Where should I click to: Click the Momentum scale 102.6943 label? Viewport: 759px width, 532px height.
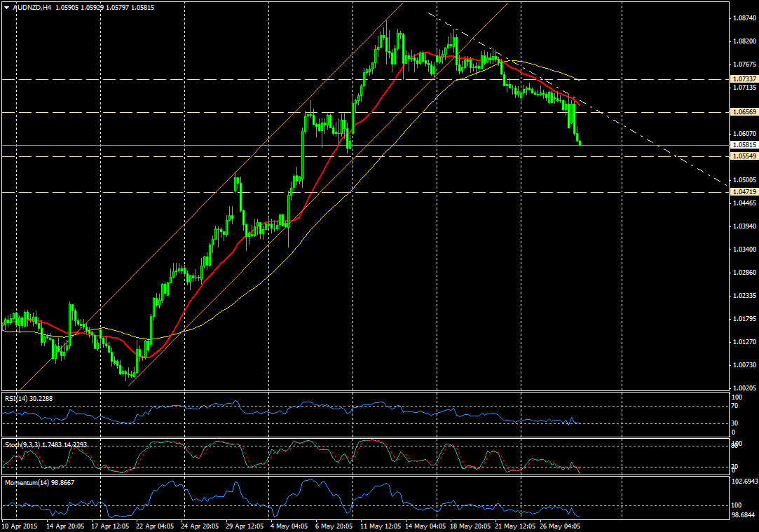(x=744, y=482)
